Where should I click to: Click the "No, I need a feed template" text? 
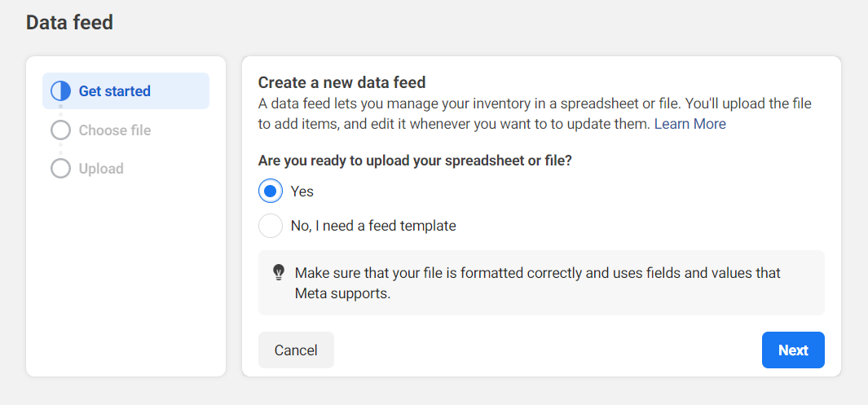pos(373,226)
